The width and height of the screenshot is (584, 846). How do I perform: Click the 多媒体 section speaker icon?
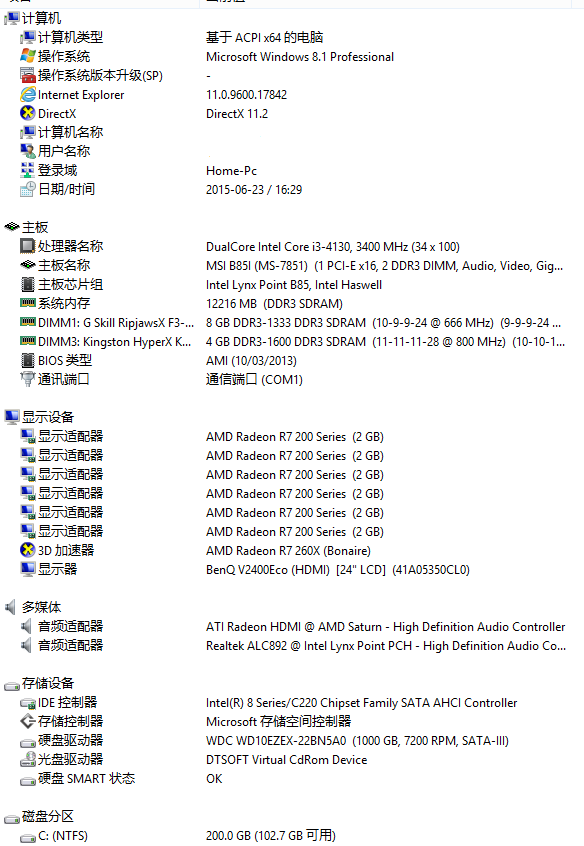(11, 607)
